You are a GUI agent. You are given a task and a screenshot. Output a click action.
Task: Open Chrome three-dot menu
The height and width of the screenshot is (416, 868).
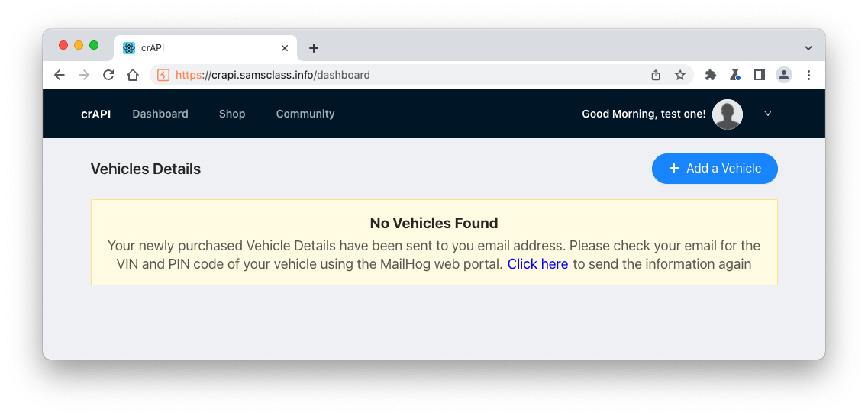coord(808,75)
